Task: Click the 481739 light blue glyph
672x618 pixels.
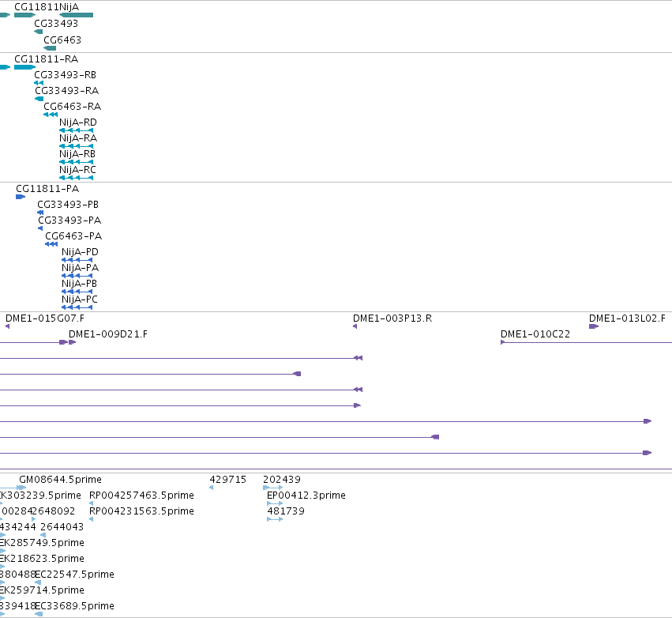Action: tap(275, 519)
